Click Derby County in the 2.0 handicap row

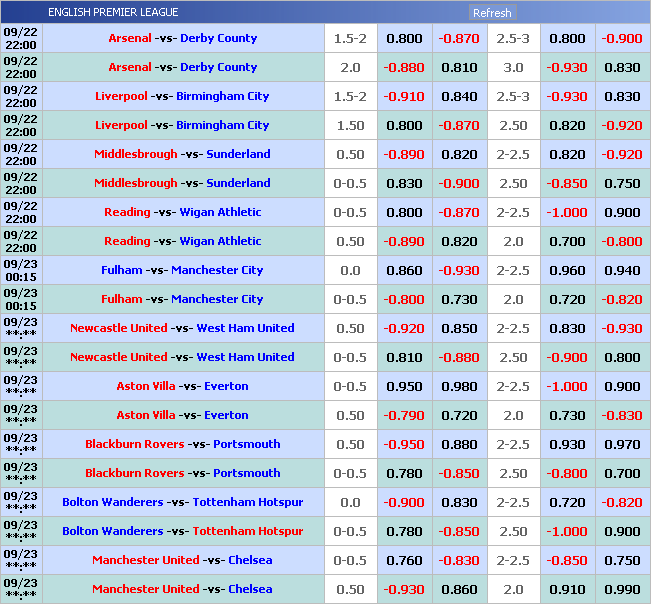tap(218, 67)
